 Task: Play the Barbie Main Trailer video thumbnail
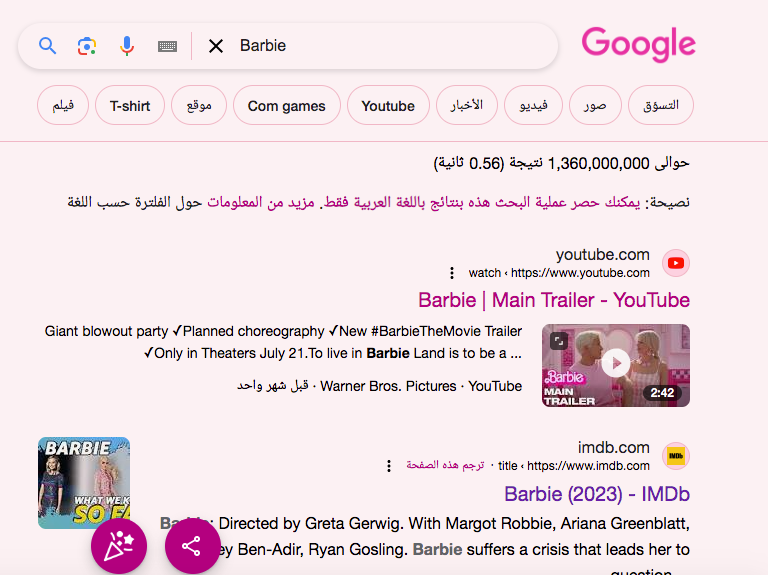[616, 365]
